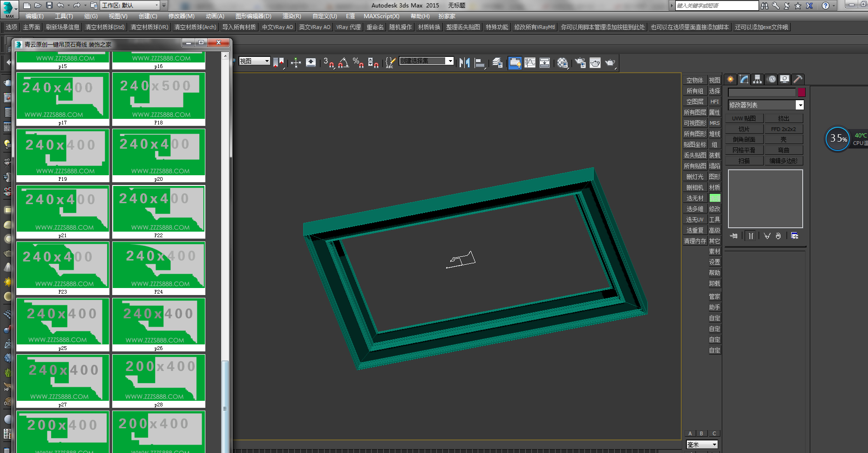Click the dark red object color swatch
Screen dimensions: 868x453
pos(801,92)
